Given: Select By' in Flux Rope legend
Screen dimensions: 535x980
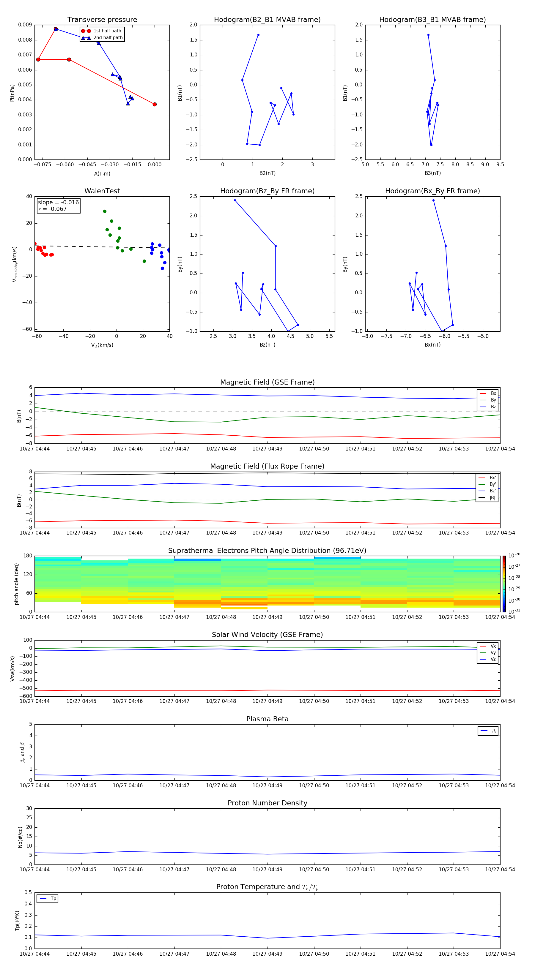Looking at the screenshot, I should pos(487,485).
